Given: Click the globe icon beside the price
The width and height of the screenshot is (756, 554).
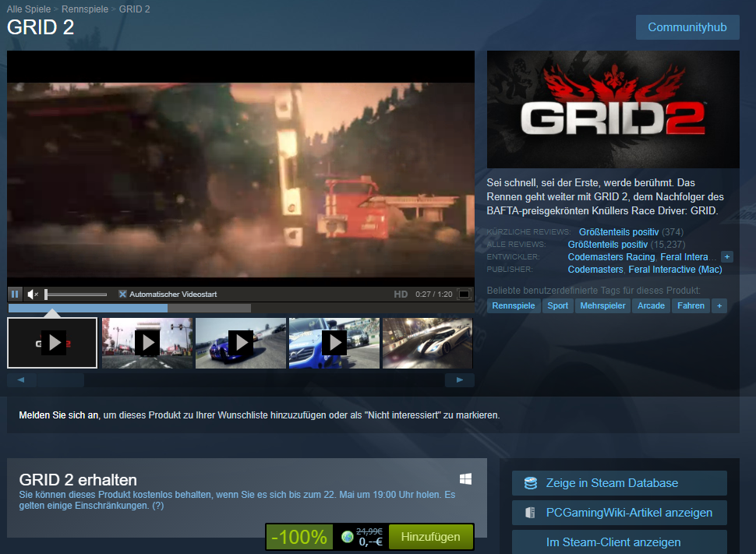Looking at the screenshot, I should (347, 537).
